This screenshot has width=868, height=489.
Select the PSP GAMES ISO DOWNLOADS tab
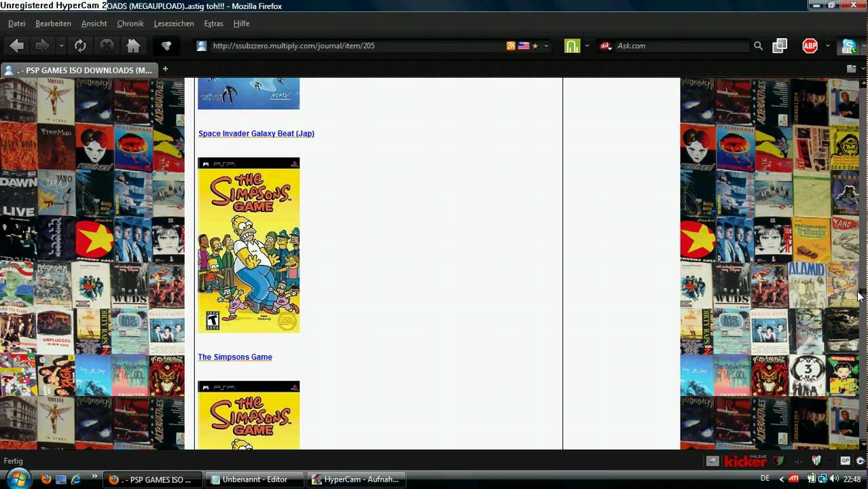79,70
